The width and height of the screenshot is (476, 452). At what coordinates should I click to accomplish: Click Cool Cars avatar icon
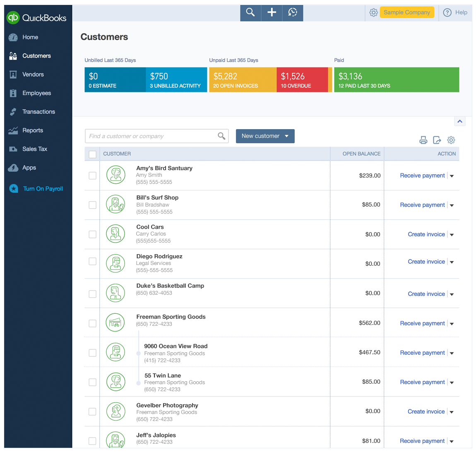point(115,233)
